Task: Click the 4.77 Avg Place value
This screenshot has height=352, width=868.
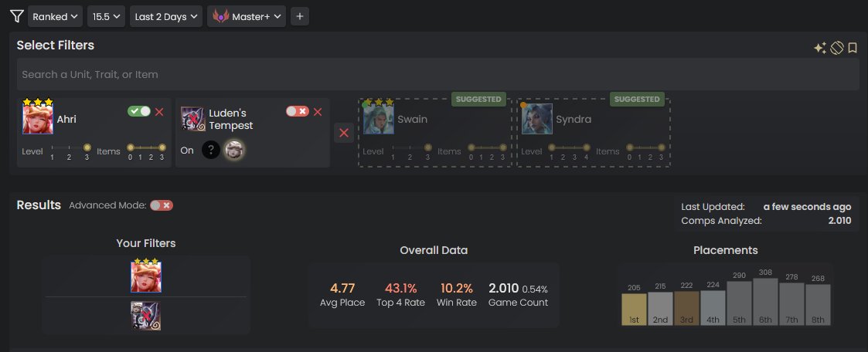Action: coord(342,289)
